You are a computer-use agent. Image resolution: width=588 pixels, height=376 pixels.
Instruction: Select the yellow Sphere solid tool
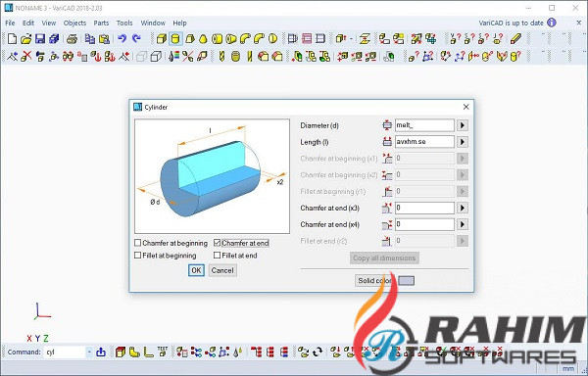coord(273,38)
